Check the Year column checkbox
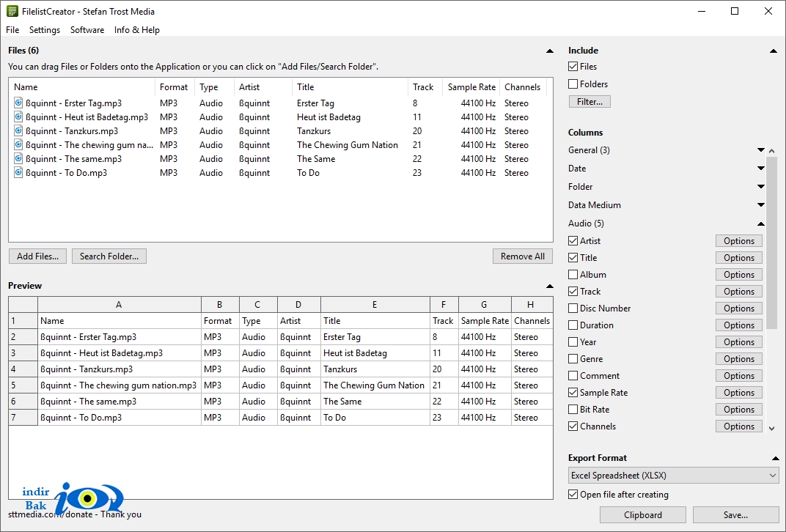The width and height of the screenshot is (786, 532). tap(573, 342)
